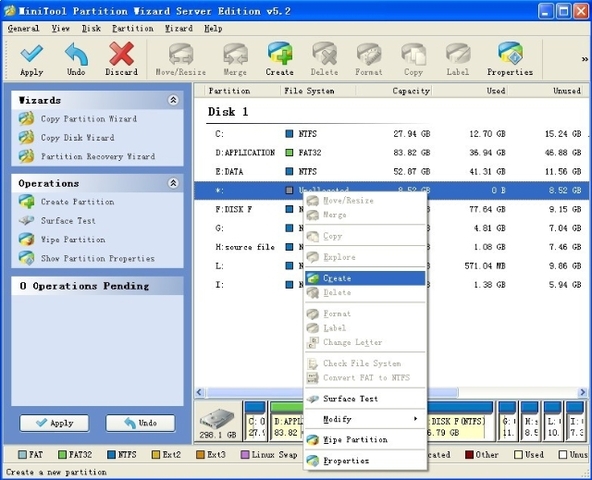Screen dimensions: 592x480
Task: Click the FAT legend color swatch
Action: click(x=23, y=455)
